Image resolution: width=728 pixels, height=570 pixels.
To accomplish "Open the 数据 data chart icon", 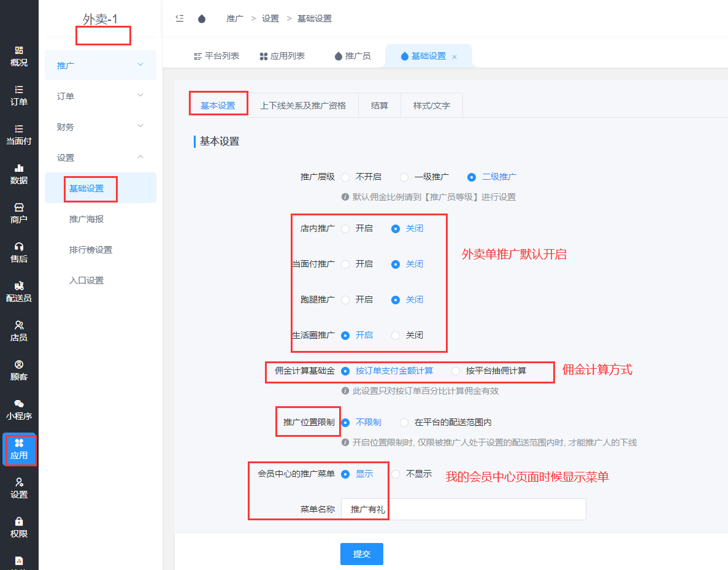I will point(18,174).
